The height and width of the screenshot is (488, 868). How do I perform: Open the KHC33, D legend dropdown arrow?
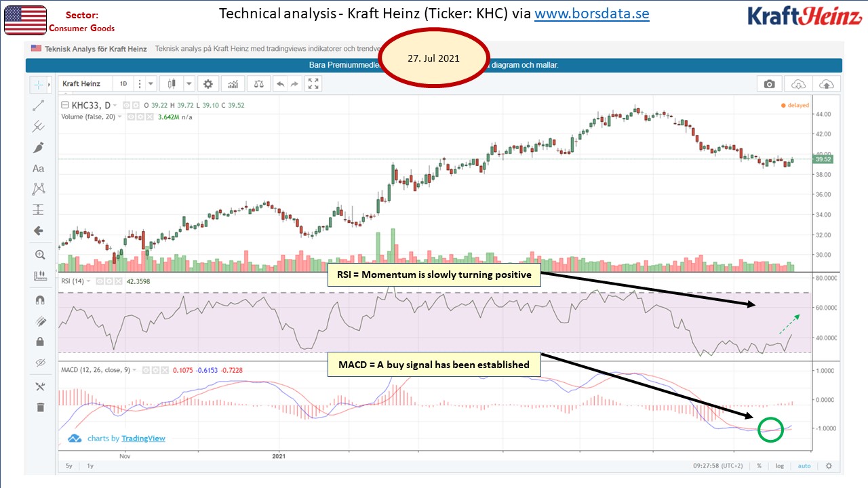pos(115,105)
